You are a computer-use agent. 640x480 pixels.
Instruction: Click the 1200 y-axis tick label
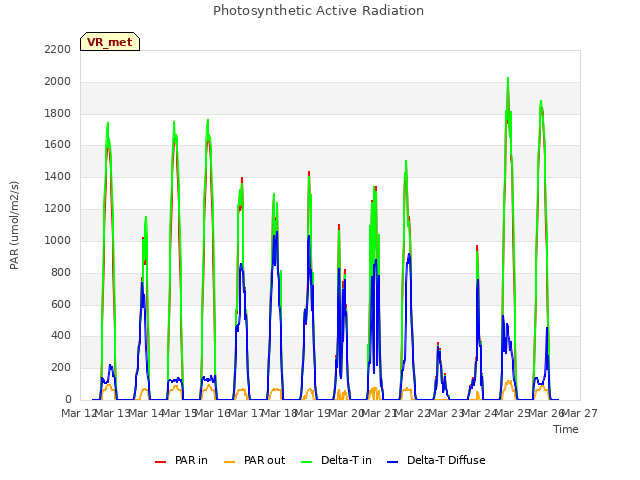(x=58, y=209)
